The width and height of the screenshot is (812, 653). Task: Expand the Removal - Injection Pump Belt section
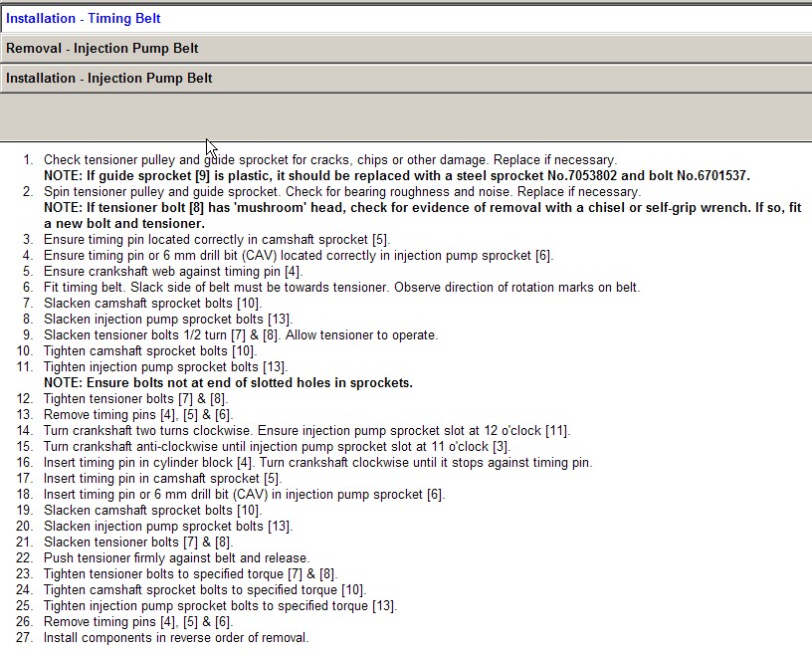click(x=102, y=48)
